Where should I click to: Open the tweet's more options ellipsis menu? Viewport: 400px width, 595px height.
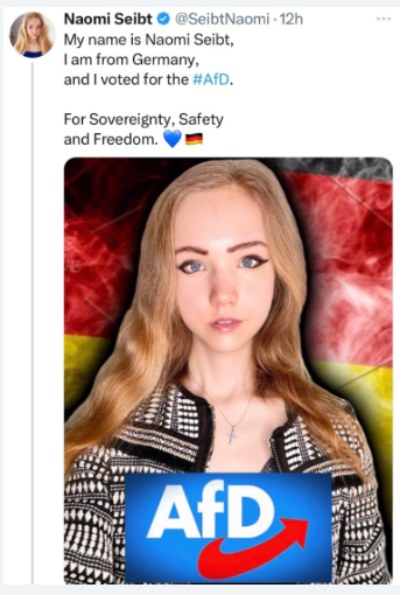coord(383,19)
